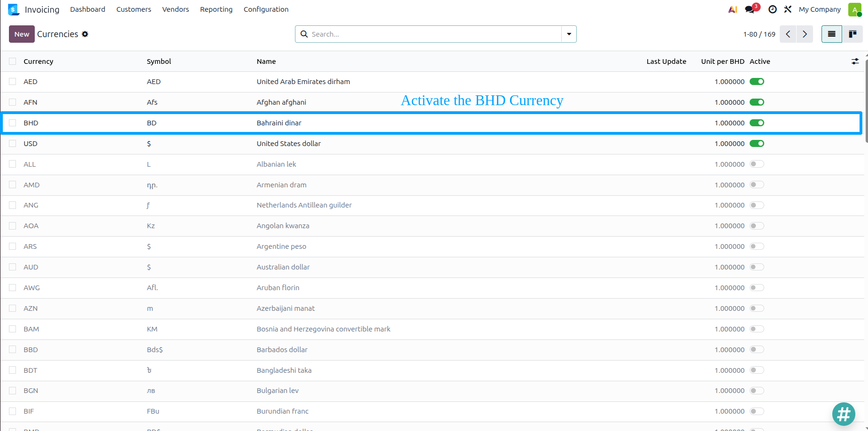Activate the AMD Armenian dram currency

(x=757, y=185)
